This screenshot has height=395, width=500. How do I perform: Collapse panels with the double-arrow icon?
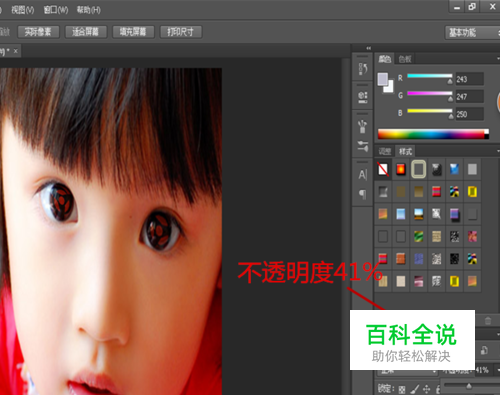click(369, 48)
